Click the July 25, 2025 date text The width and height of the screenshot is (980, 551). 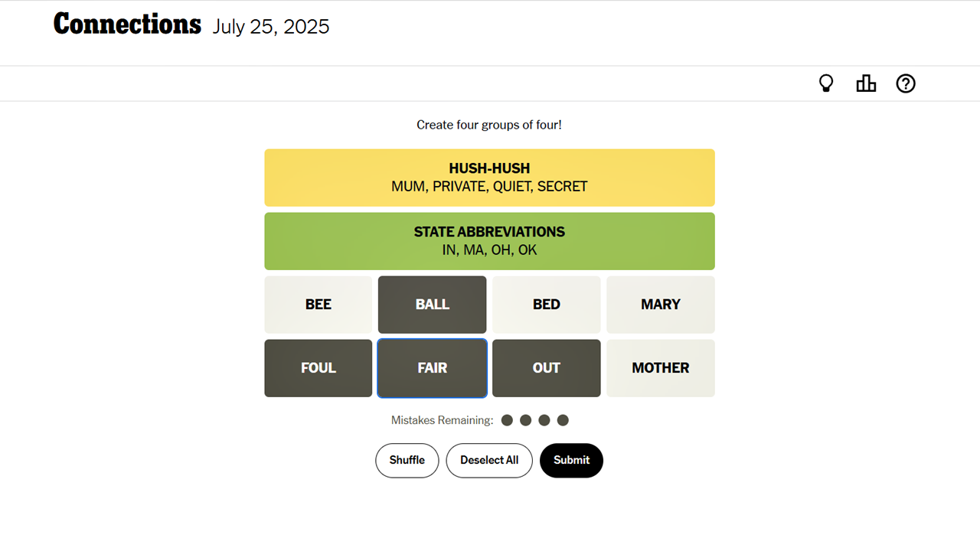click(x=271, y=27)
